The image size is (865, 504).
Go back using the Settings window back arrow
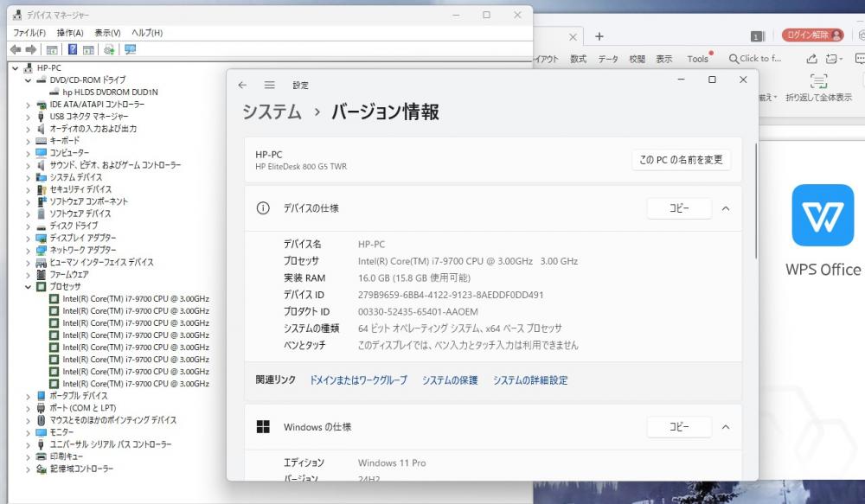pos(242,85)
